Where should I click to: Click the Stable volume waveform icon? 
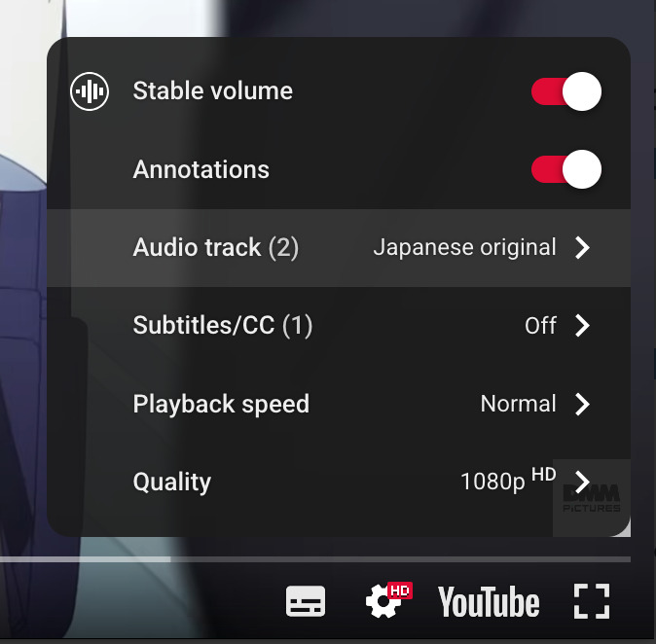tap(90, 91)
